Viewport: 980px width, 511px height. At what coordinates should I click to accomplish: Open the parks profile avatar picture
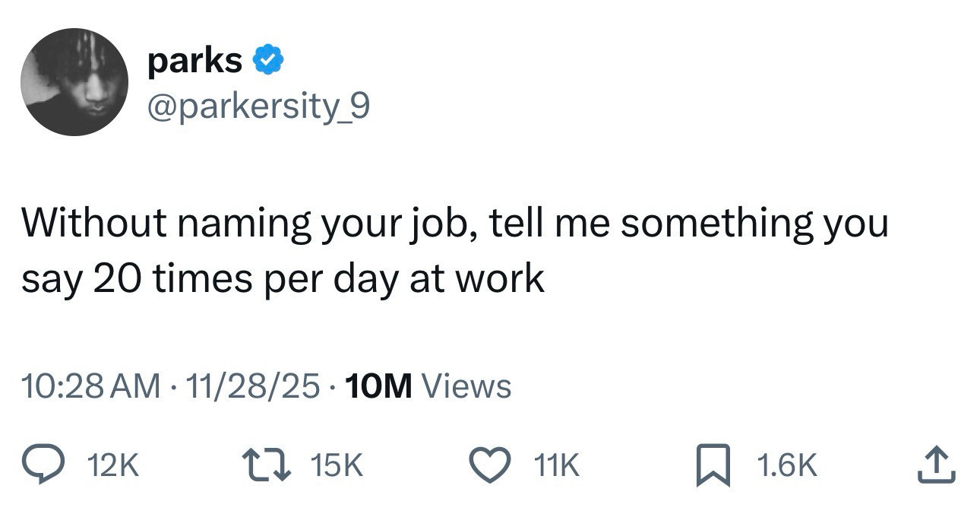point(74,82)
